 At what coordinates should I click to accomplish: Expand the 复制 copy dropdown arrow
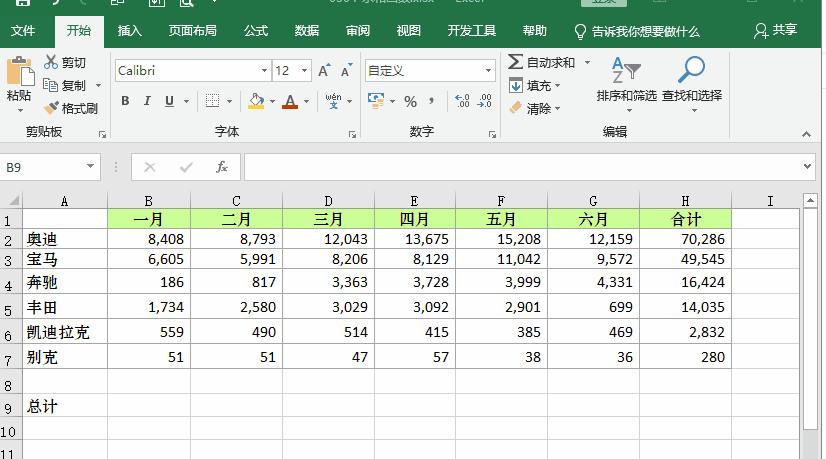pos(99,85)
